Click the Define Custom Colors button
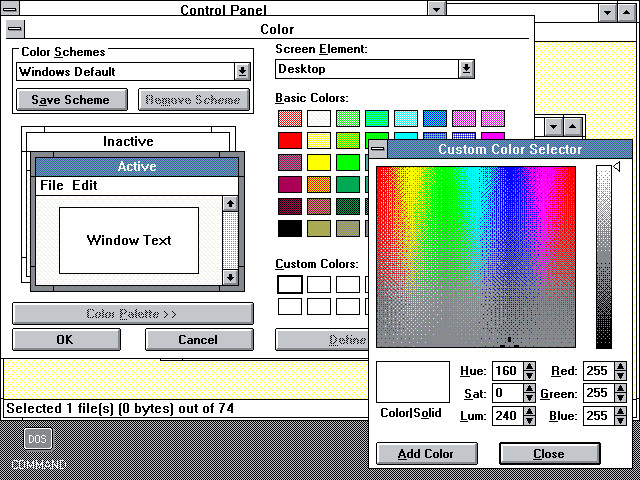640x480 pixels. pos(322,340)
